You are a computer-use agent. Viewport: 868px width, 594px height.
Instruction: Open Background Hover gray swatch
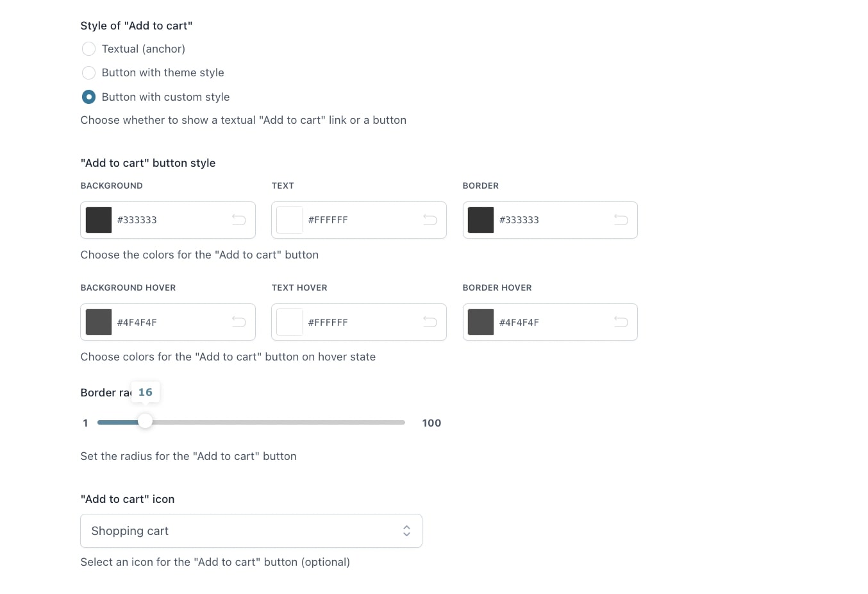99,322
